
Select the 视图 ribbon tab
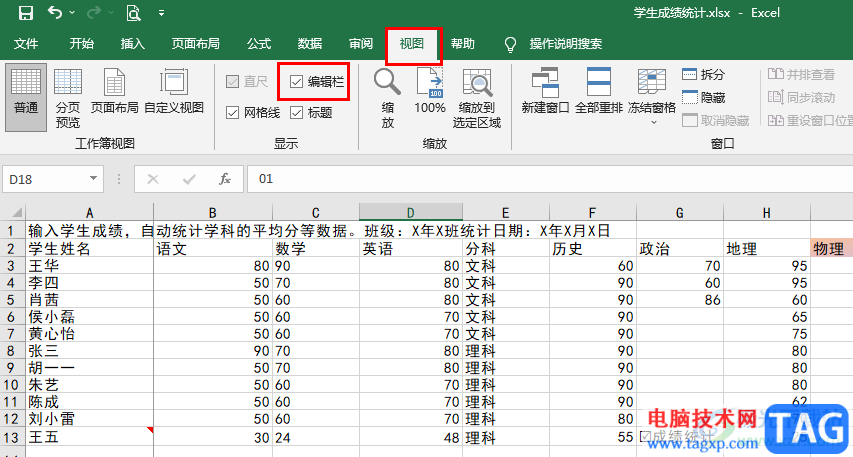[412, 44]
